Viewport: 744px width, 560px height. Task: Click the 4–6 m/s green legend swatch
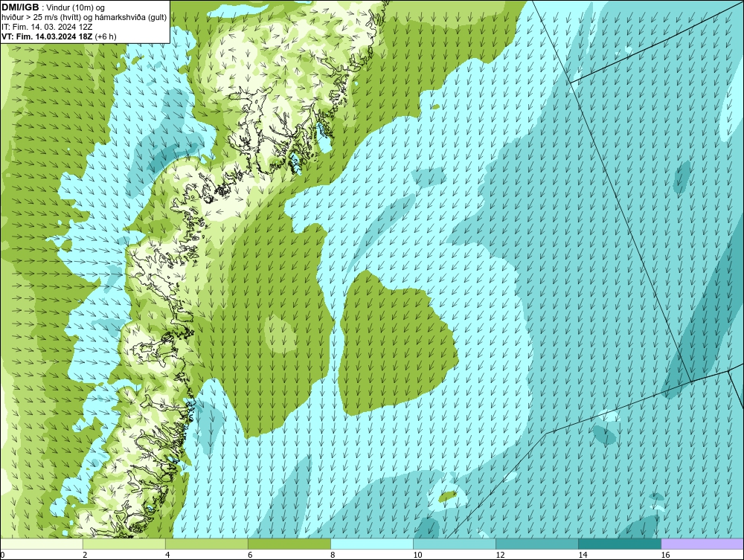point(207,544)
